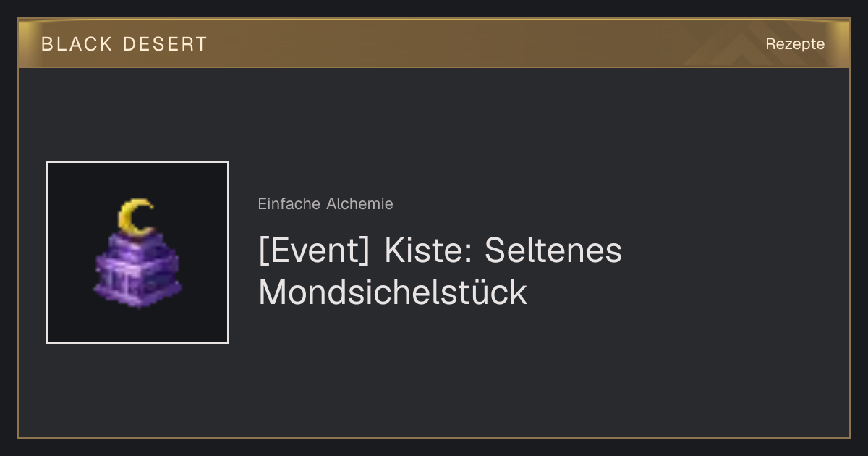Click the word Mondsichelstück in title
The height and width of the screenshot is (456, 868).
[393, 293]
